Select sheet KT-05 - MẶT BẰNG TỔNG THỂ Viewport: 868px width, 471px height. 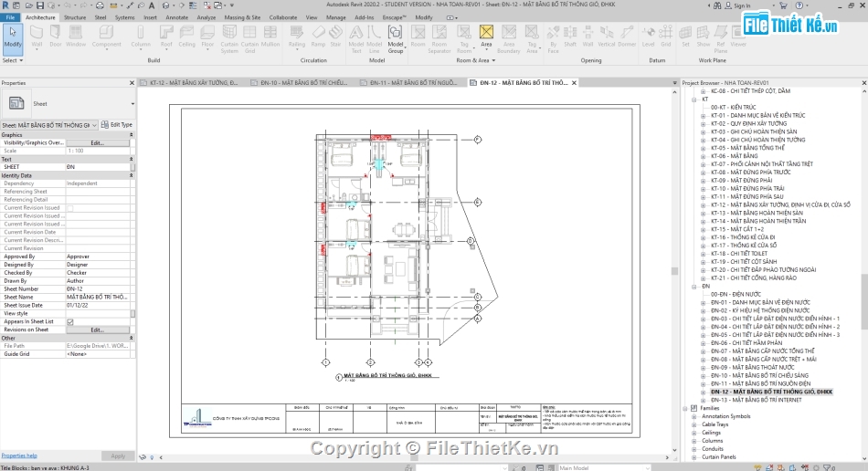coord(748,148)
